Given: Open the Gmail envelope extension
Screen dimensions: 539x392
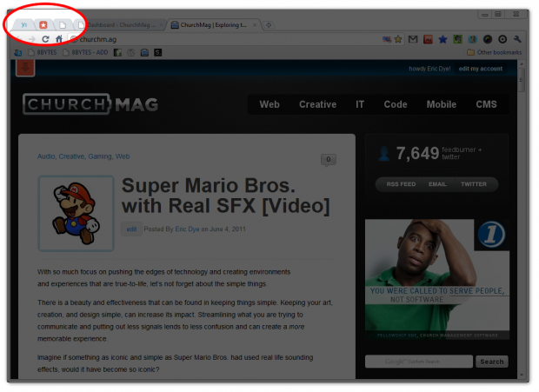Looking at the screenshot, I should point(413,39).
